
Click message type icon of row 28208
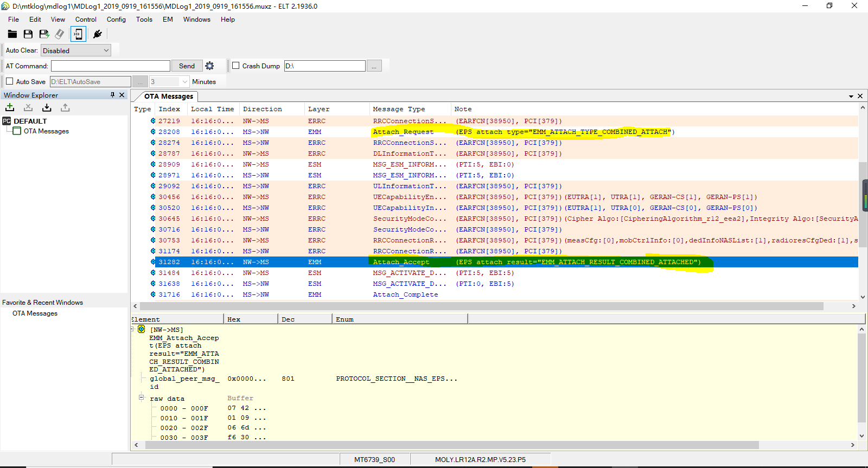click(153, 132)
